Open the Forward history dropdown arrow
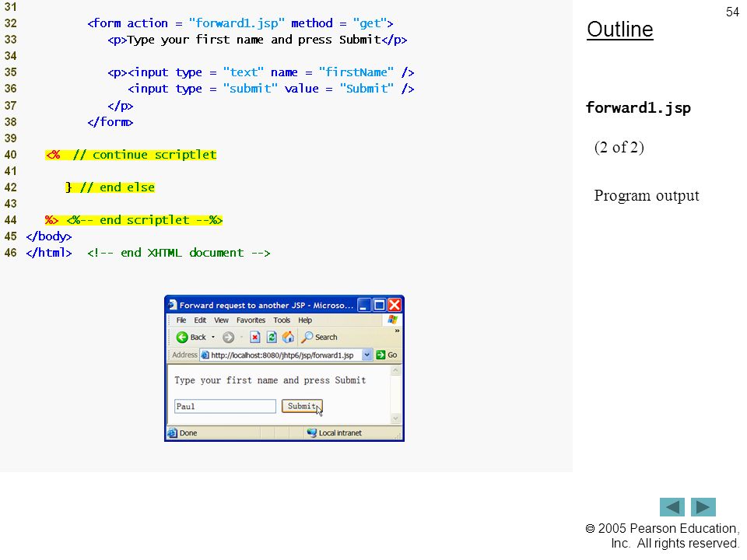 pyautogui.click(x=241, y=337)
